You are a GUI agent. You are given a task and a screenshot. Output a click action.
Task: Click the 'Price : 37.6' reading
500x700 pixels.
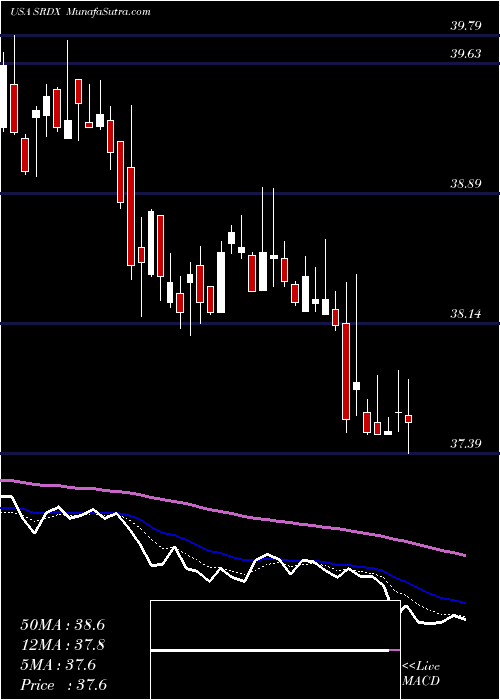(63, 685)
